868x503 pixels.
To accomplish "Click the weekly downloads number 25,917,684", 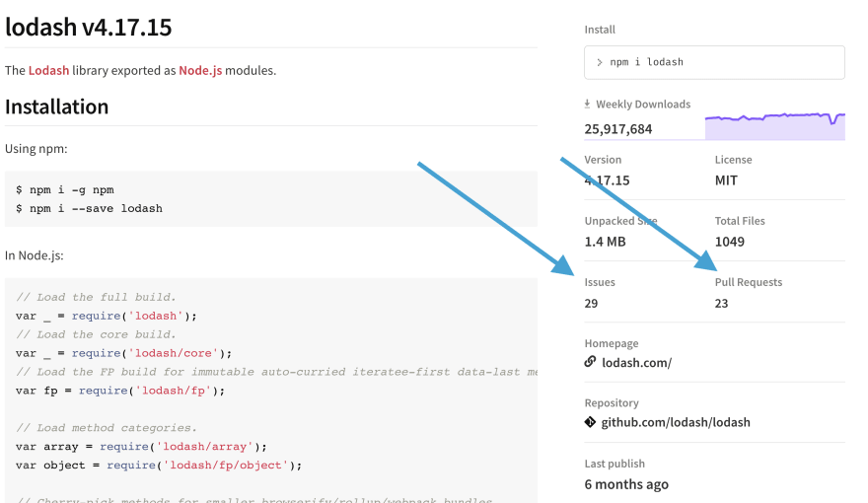I will coord(618,129).
